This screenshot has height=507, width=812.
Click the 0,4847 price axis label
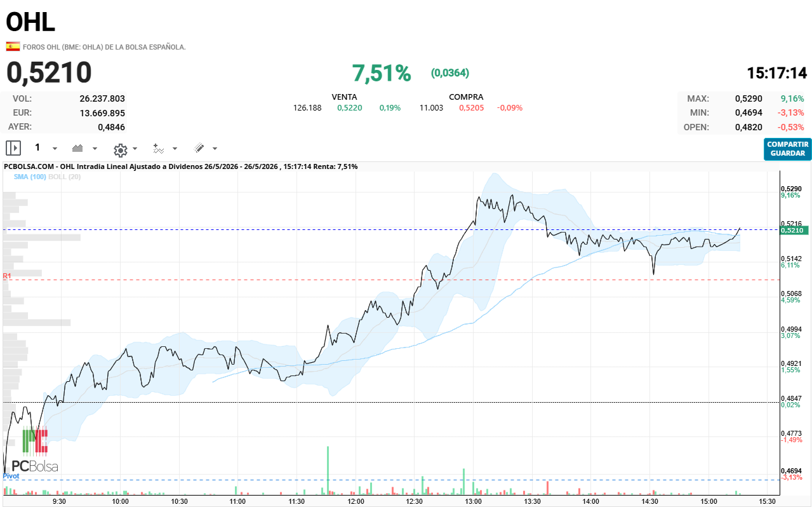(x=790, y=398)
